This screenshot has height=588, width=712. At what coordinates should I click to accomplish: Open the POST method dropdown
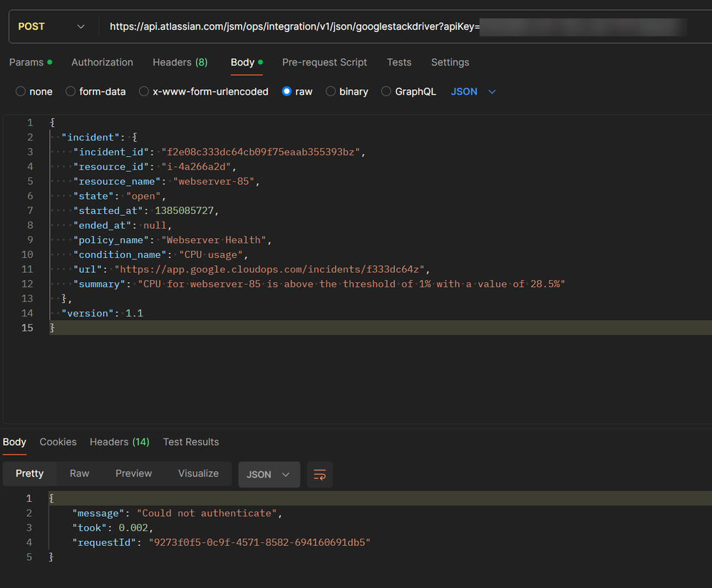(51, 26)
